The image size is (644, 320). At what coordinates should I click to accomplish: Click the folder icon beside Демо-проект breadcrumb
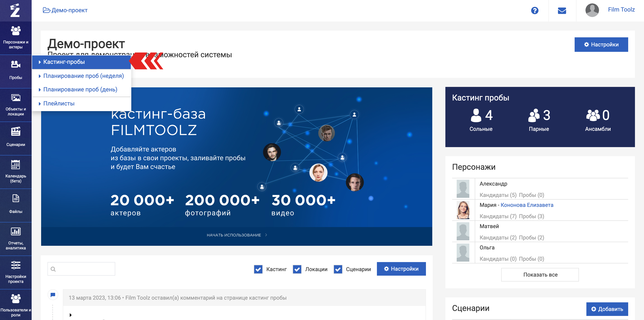click(x=47, y=10)
